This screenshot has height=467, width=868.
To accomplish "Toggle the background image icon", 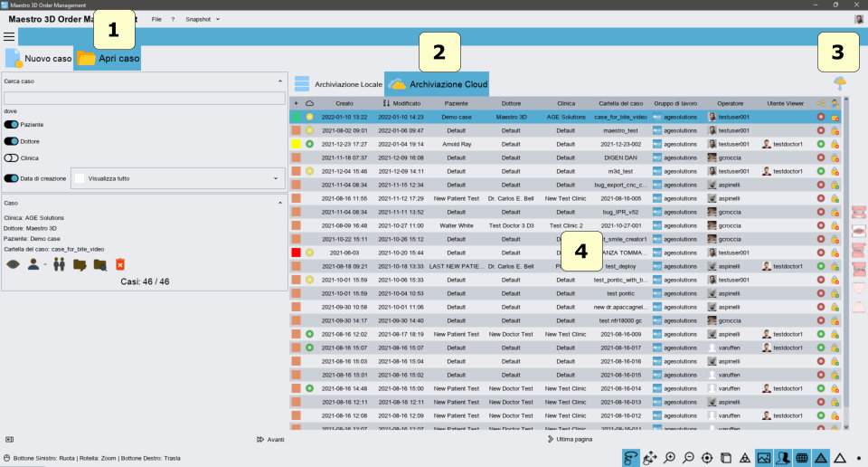I will click(764, 458).
